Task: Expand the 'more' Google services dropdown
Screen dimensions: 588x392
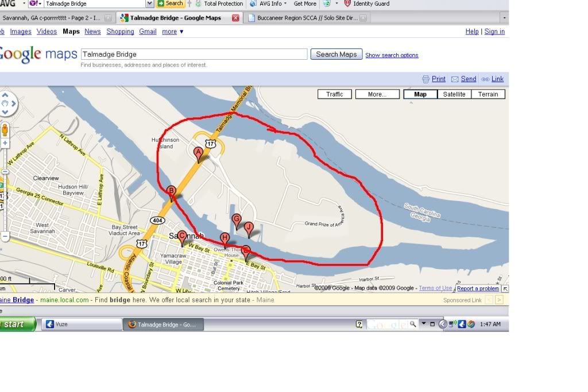Action: pos(173,32)
